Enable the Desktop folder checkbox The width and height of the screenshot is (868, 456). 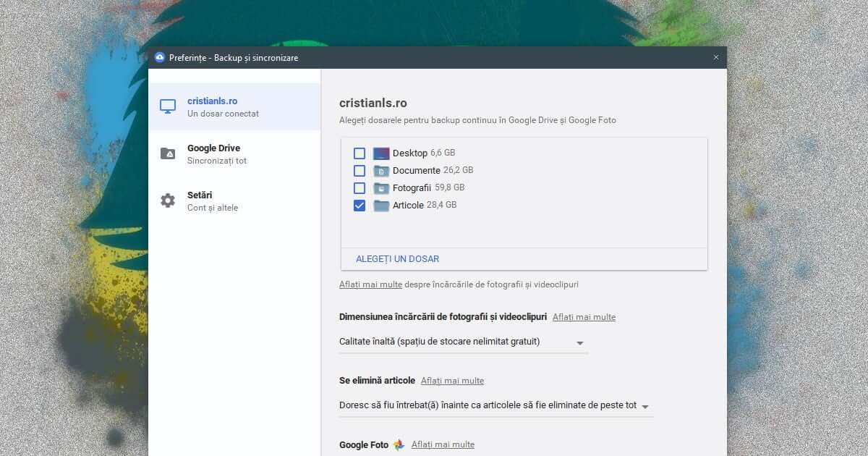coord(359,153)
